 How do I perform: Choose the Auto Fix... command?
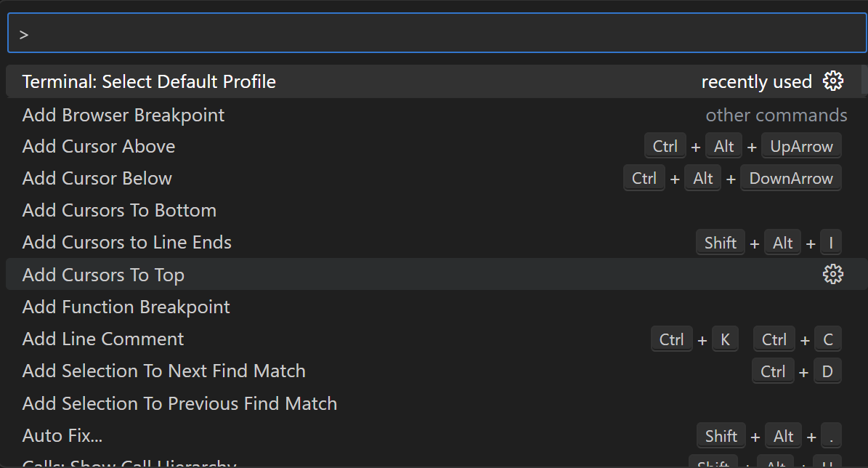[x=62, y=435]
